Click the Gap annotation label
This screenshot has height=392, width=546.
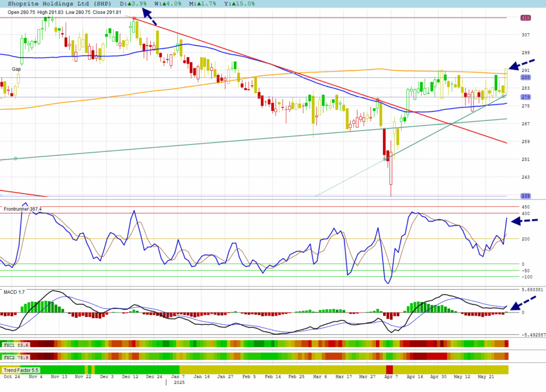coord(17,69)
